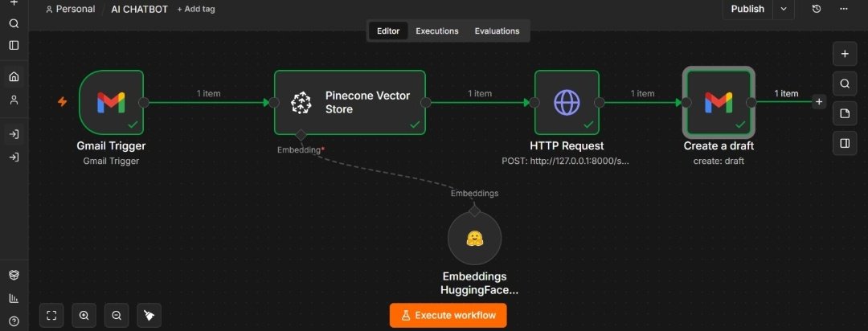The image size is (868, 331).
Task: Click the HTTP Request input connector dot
Action: tap(534, 102)
